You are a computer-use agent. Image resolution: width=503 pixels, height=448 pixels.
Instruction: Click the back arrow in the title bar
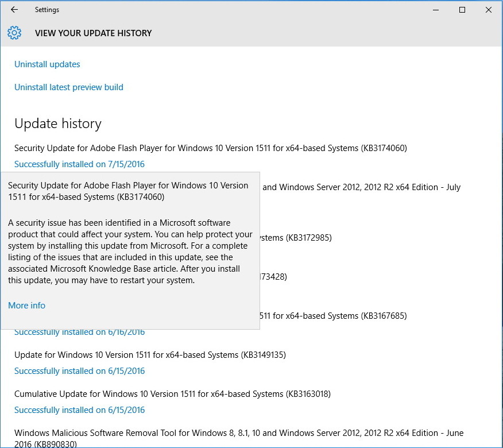tap(14, 10)
